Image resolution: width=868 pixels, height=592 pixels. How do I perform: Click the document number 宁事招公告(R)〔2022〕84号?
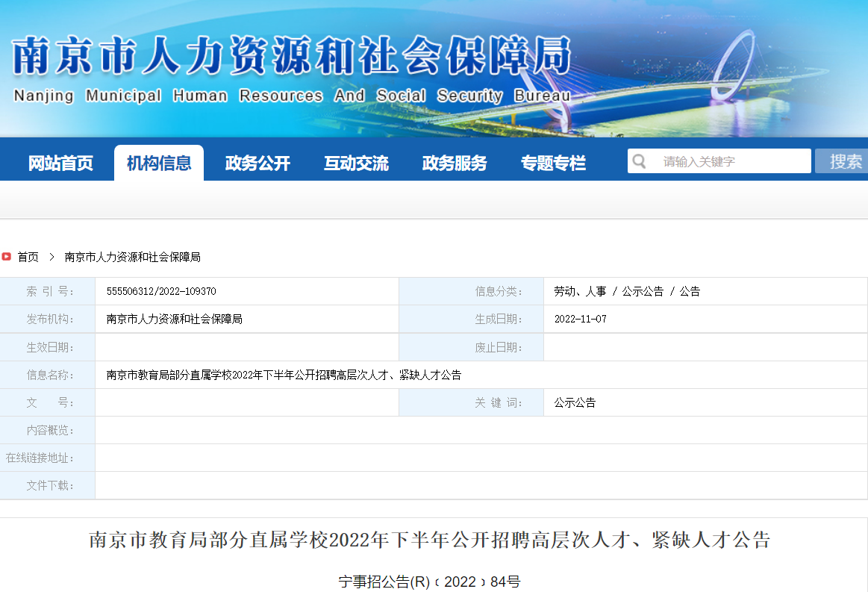[430, 582]
